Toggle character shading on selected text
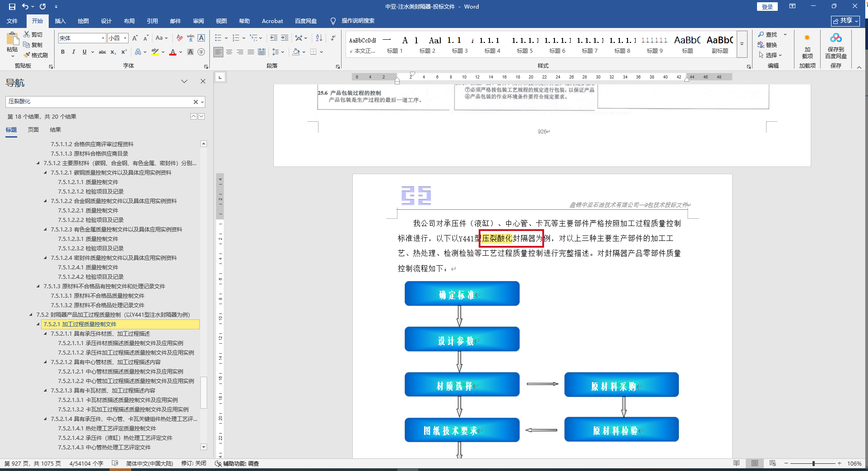The image size is (868, 471). tap(190, 52)
